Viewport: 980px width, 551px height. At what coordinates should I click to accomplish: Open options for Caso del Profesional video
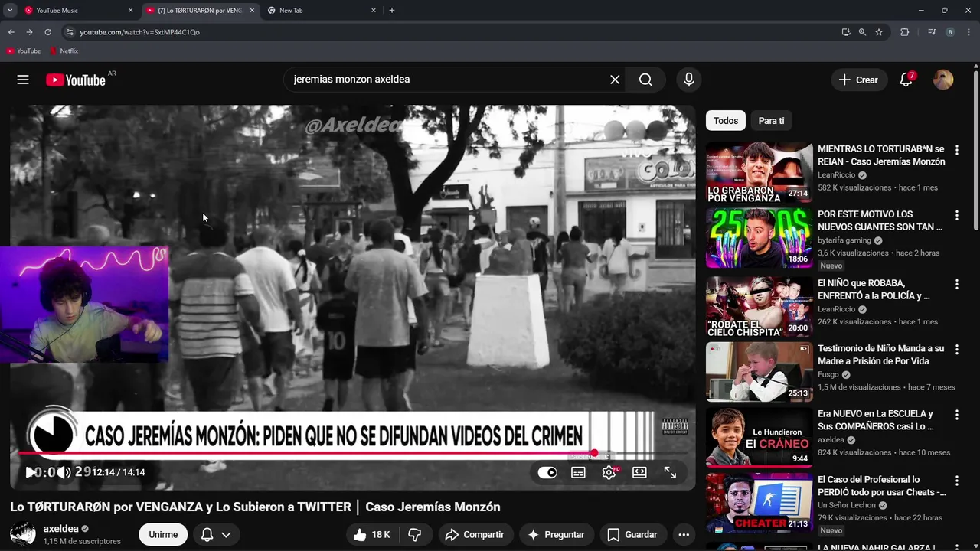pyautogui.click(x=956, y=481)
